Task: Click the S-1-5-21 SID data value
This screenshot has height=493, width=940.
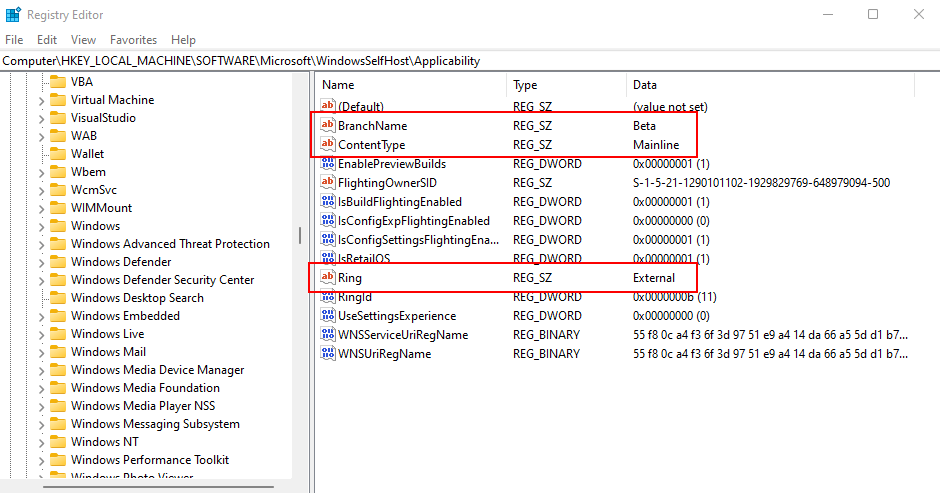Action: (x=761, y=182)
